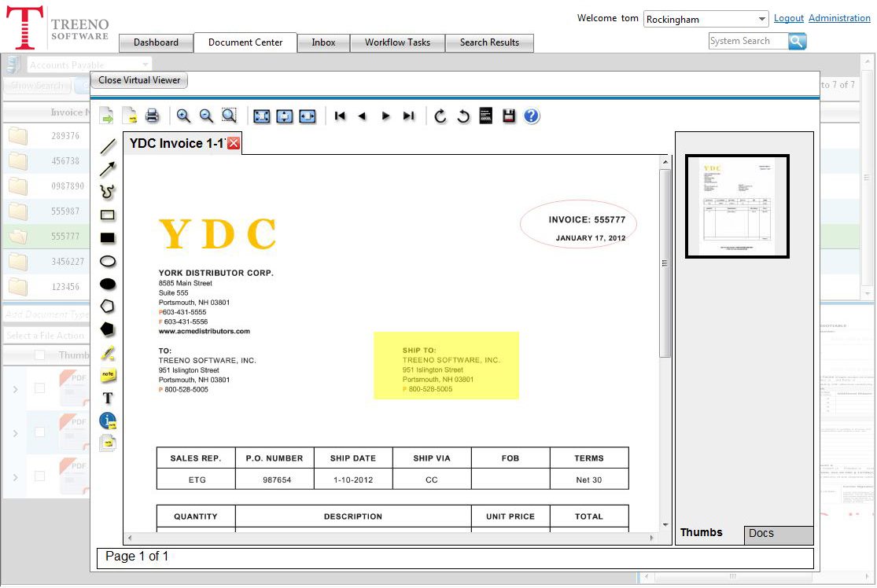Screen dimensions: 877x588
Task: Fit page to height icon
Action: (x=285, y=116)
